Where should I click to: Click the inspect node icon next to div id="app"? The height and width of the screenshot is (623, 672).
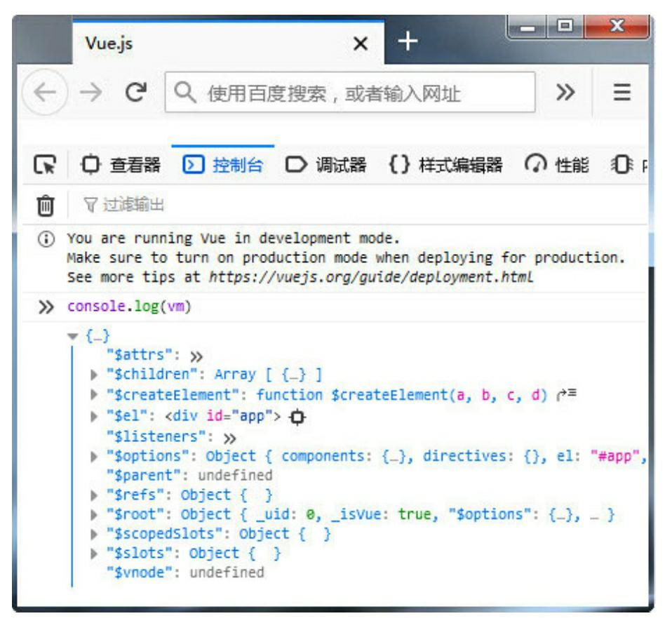(x=297, y=416)
